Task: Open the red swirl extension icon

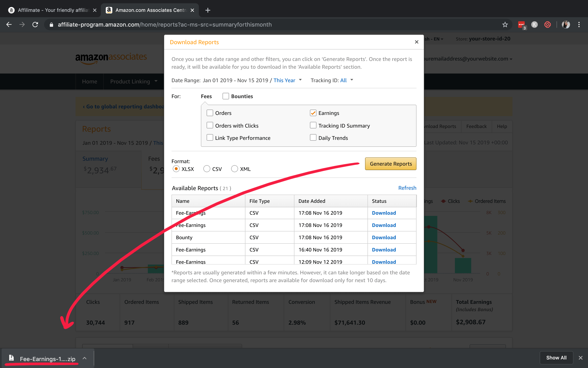Action: click(547, 25)
